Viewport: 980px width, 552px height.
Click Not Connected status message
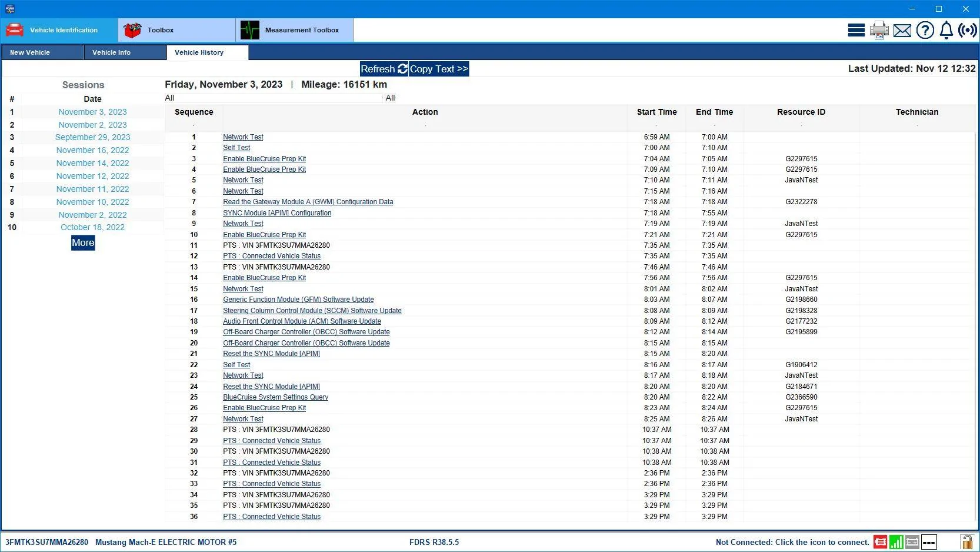click(792, 542)
